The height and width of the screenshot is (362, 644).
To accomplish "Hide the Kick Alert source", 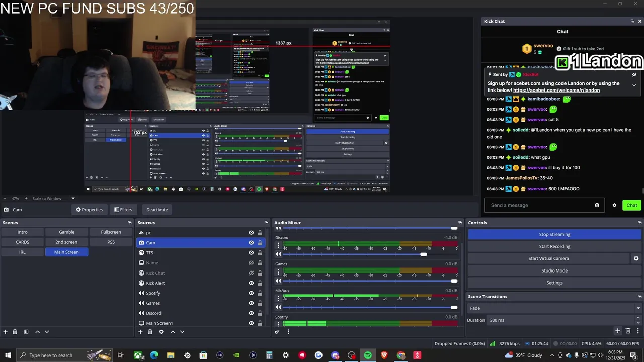I will [251, 283].
